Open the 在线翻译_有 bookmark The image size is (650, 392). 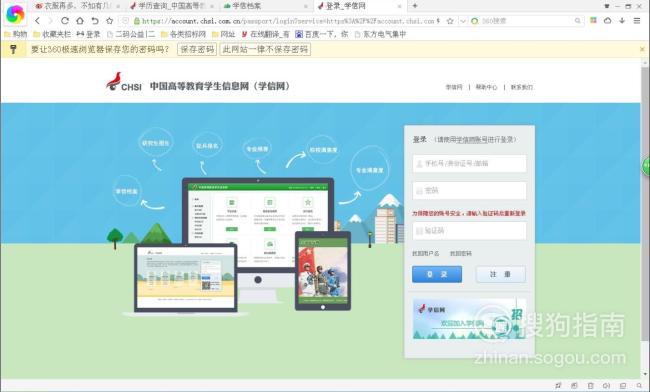pyautogui.click(x=266, y=34)
